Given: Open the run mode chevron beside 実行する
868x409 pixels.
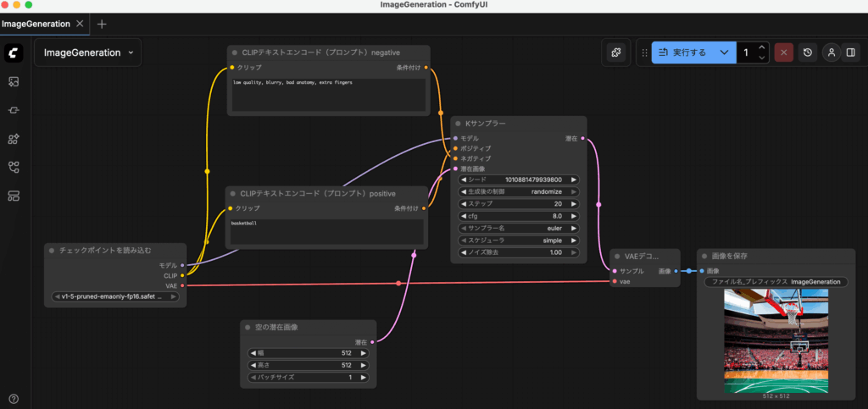Looking at the screenshot, I should pyautogui.click(x=723, y=53).
